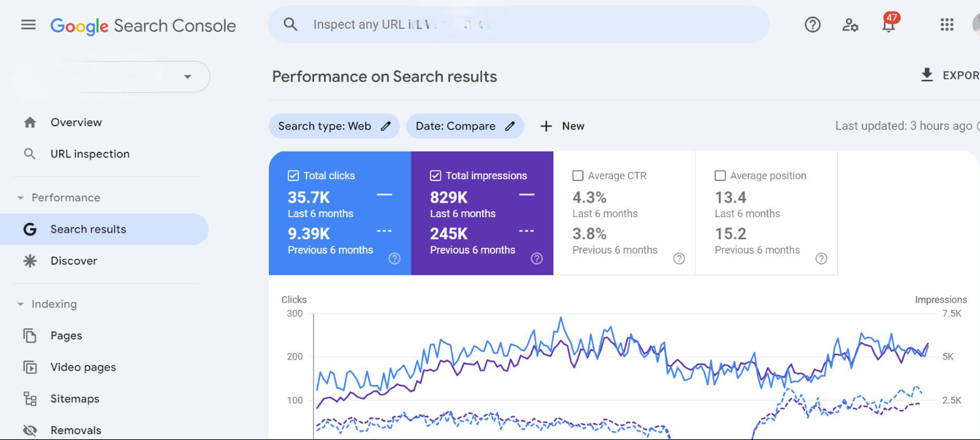Image resolution: width=980 pixels, height=440 pixels.
Task: Open the Google apps grid
Action: pyautogui.click(x=947, y=25)
